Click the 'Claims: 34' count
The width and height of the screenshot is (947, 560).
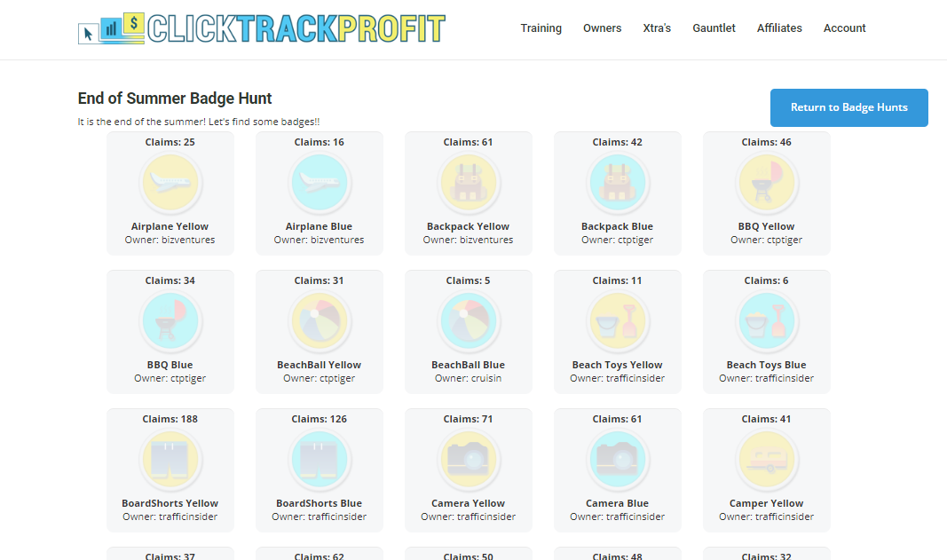click(170, 281)
